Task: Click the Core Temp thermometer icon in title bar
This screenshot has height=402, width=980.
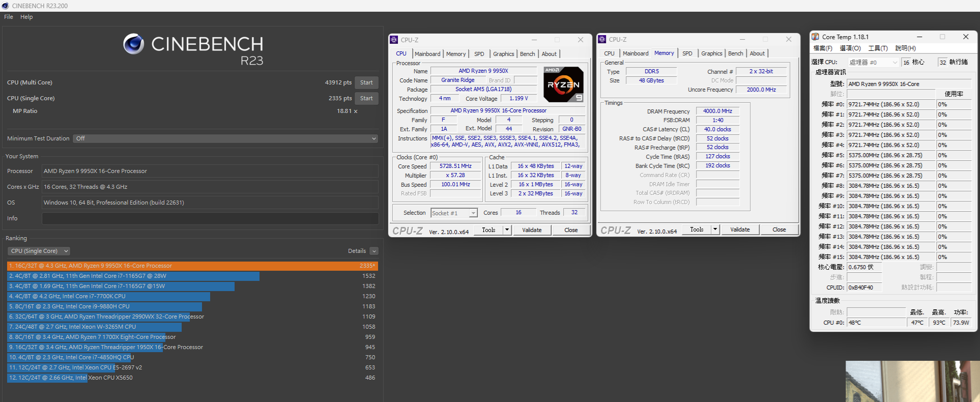Action: pos(815,37)
